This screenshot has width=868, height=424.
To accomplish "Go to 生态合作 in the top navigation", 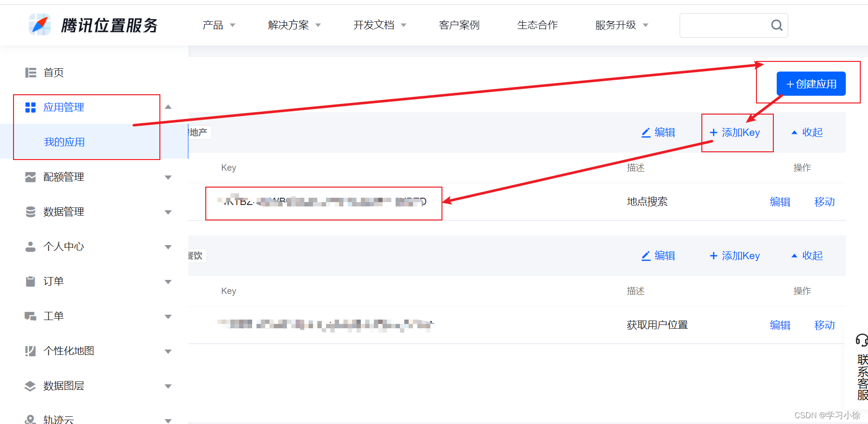I will tap(537, 25).
